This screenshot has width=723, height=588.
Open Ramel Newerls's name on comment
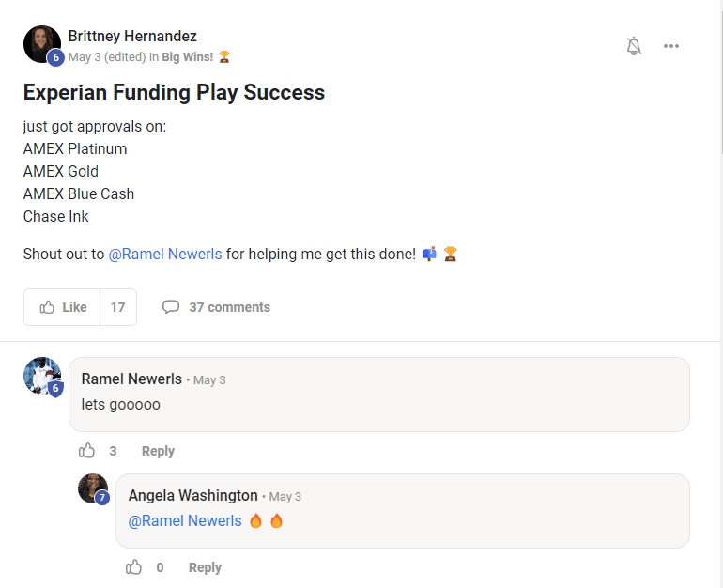click(x=131, y=379)
